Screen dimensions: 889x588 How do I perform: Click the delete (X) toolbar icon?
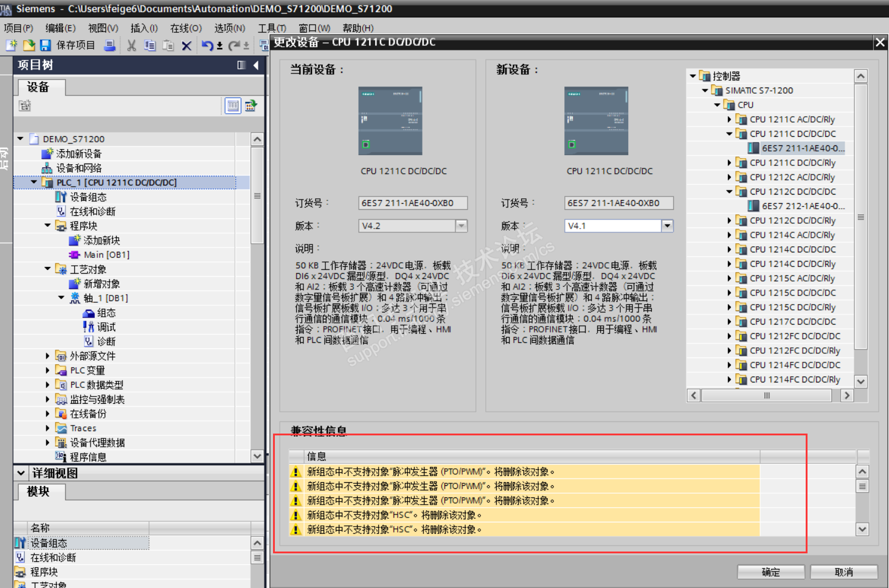(187, 46)
